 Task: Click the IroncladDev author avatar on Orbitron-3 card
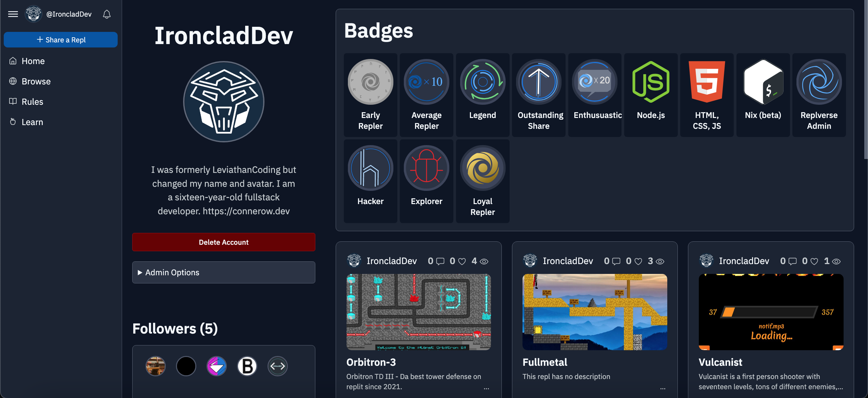click(x=354, y=261)
